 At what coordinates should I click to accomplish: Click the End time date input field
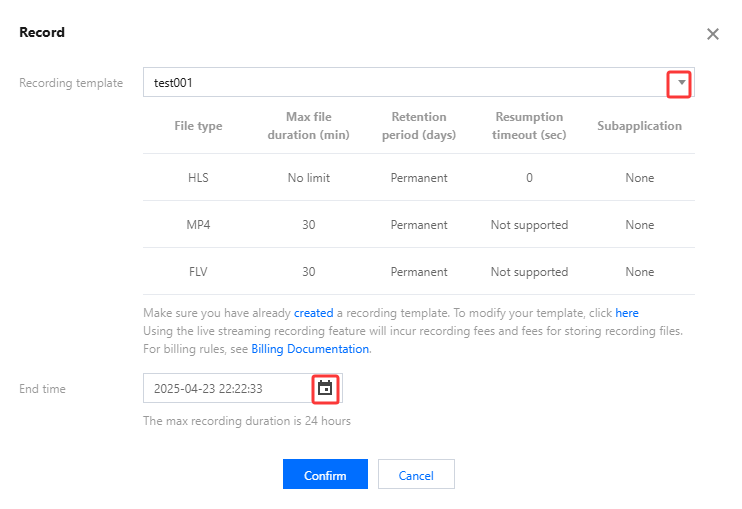point(228,388)
